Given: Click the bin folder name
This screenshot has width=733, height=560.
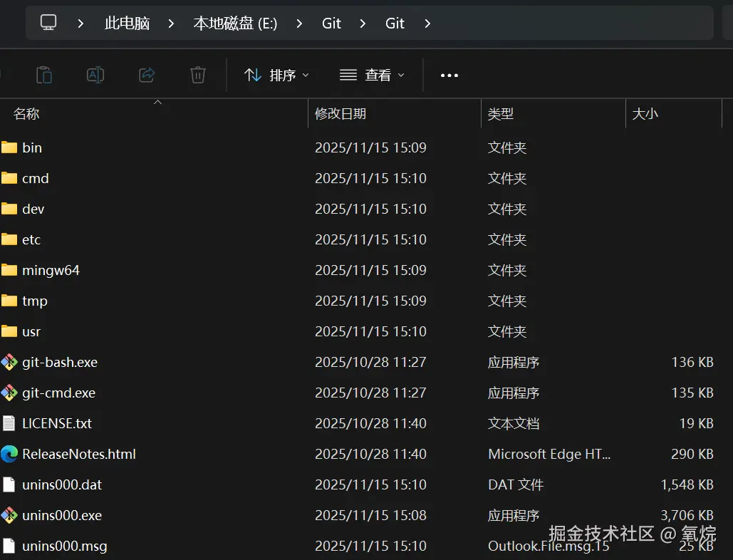Looking at the screenshot, I should point(32,147).
